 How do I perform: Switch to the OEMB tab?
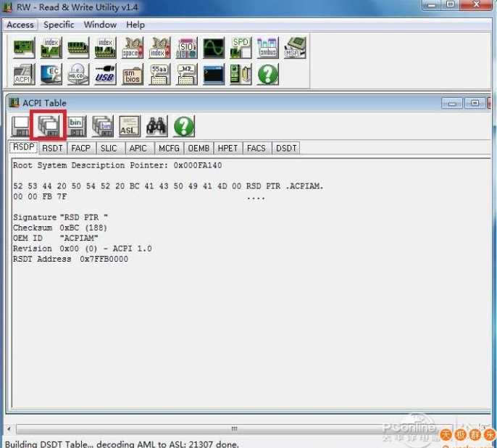point(199,149)
